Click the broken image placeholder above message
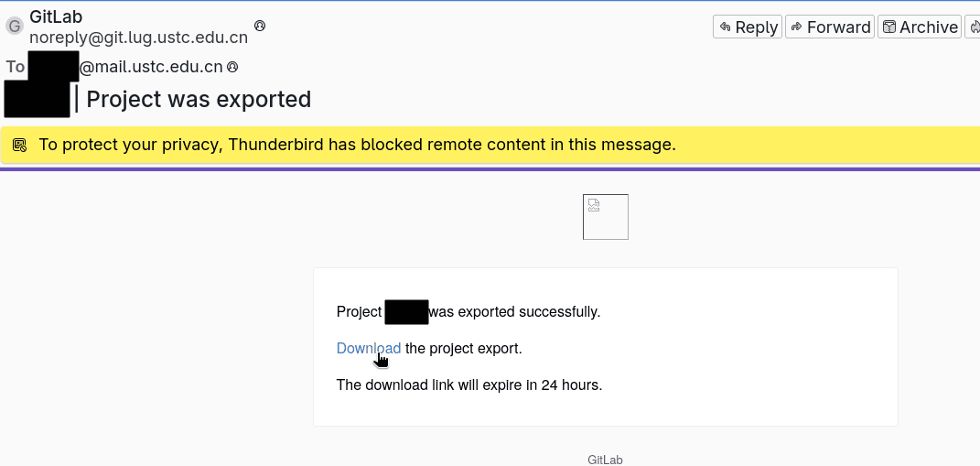This screenshot has height=466, width=980. click(606, 217)
